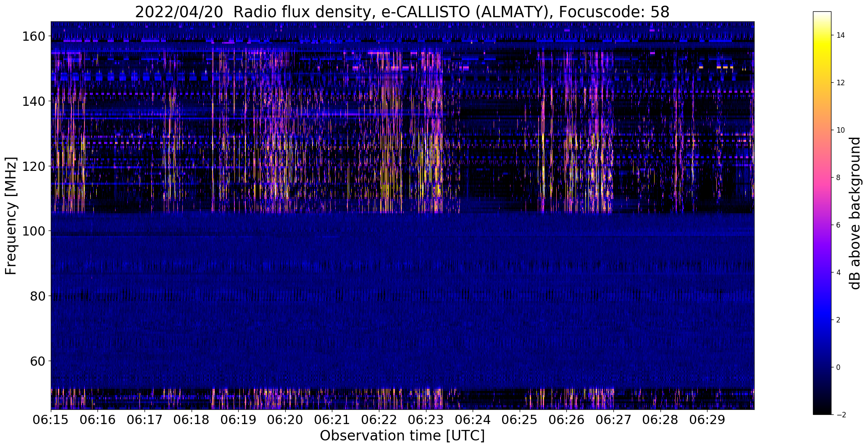Click the 06:22 time tick label
Screen dimensions: 868x448
click(379, 420)
